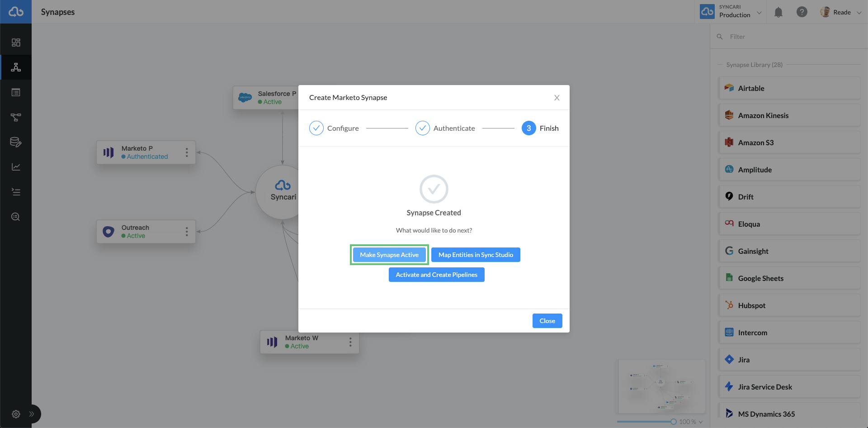This screenshot has width=868, height=428.
Task: Select the Marketo P synapse node
Action: (x=146, y=152)
